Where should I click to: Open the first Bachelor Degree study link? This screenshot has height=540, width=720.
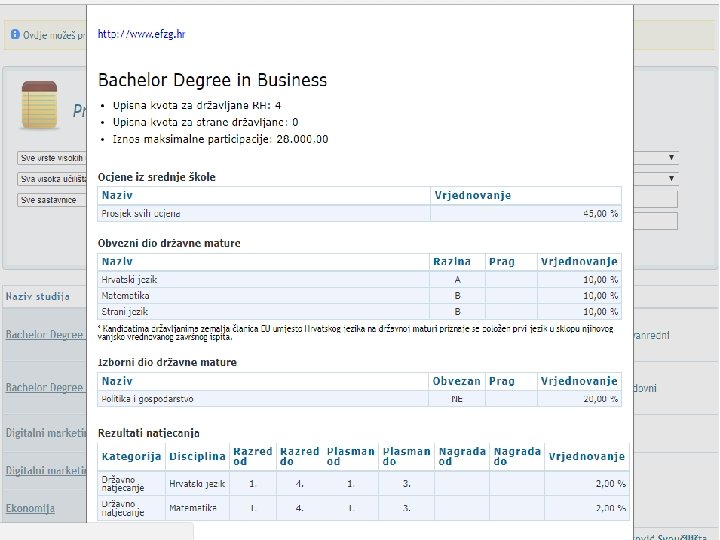tap(45, 336)
